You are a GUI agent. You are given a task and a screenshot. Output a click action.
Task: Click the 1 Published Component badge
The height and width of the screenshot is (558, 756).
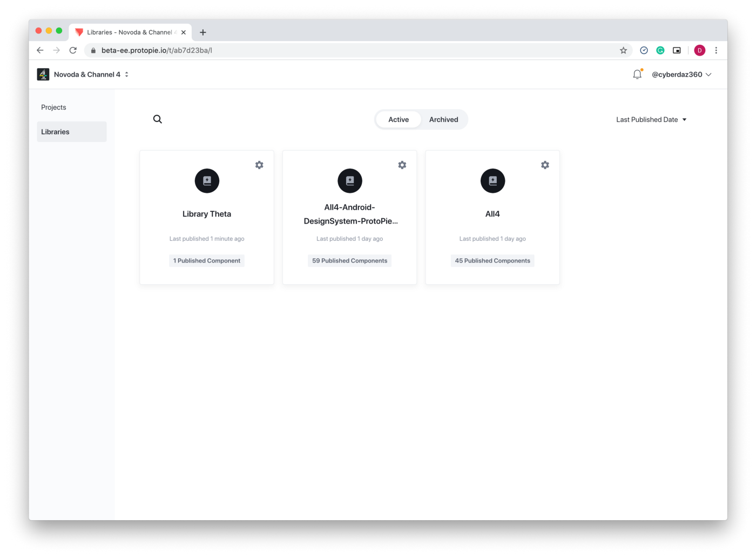point(207,261)
